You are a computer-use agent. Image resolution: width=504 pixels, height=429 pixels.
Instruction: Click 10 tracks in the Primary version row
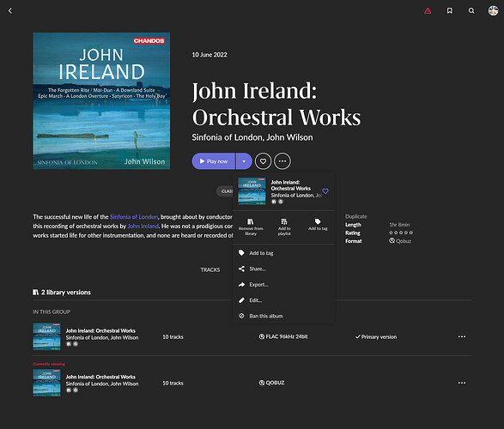[x=173, y=337]
